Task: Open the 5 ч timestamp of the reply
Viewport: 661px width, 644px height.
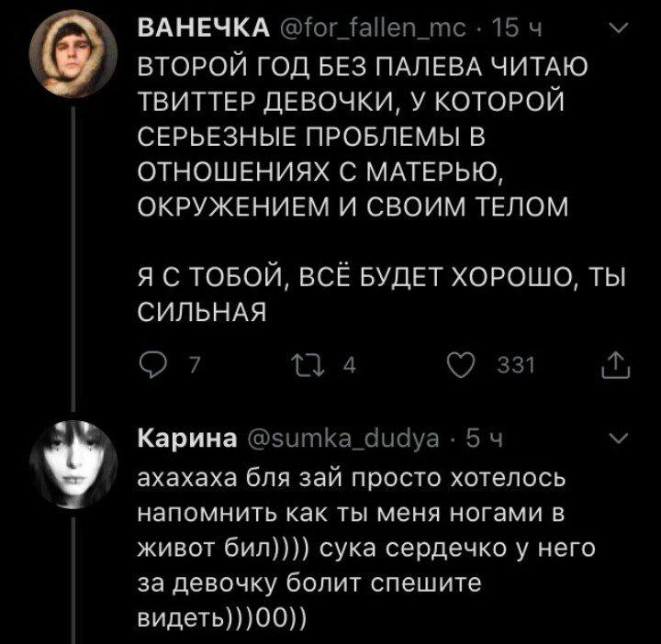Action: point(472,439)
